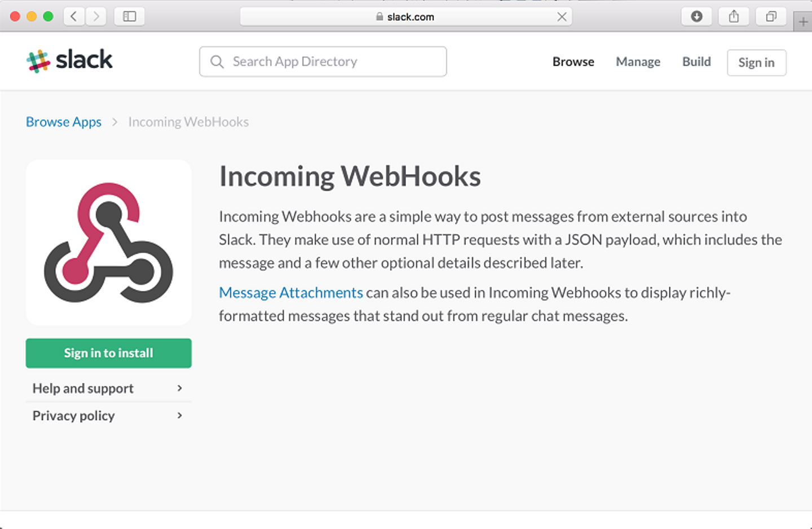Click the Incoming WebHooks app icon
Image resolution: width=812 pixels, height=529 pixels.
pyautogui.click(x=109, y=243)
